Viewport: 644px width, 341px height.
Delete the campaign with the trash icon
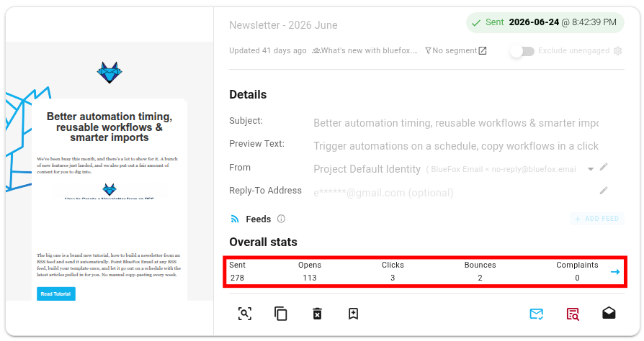[317, 314]
